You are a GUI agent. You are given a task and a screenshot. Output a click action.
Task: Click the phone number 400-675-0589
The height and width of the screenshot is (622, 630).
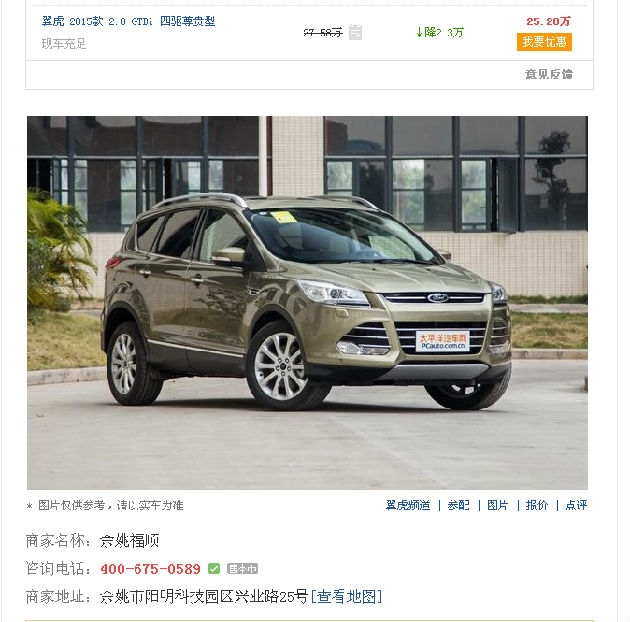pos(150,569)
